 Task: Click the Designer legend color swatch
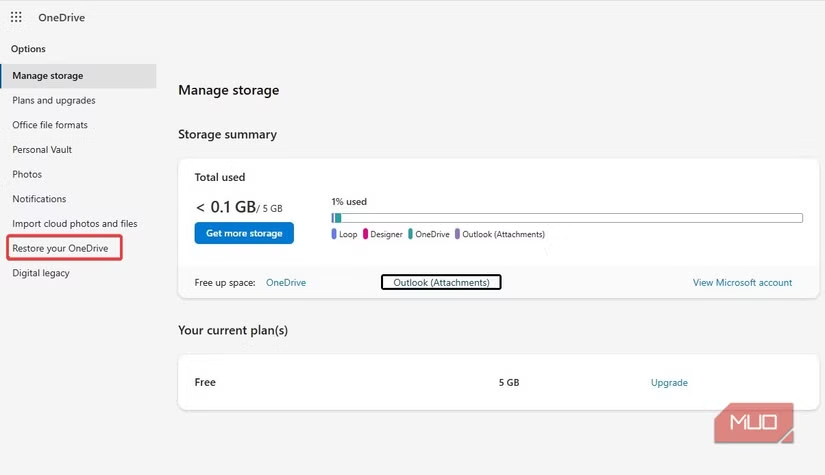365,234
